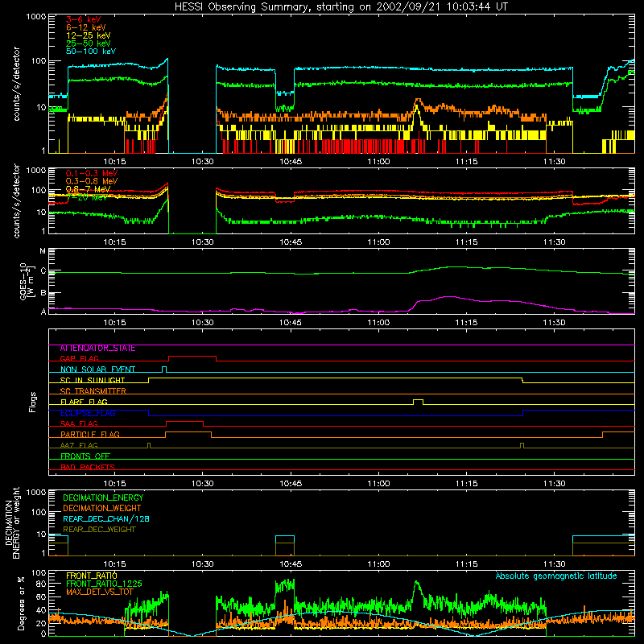Select the cyan 50-100 keV legend label
The height and width of the screenshot is (644, 644).
coord(91,52)
